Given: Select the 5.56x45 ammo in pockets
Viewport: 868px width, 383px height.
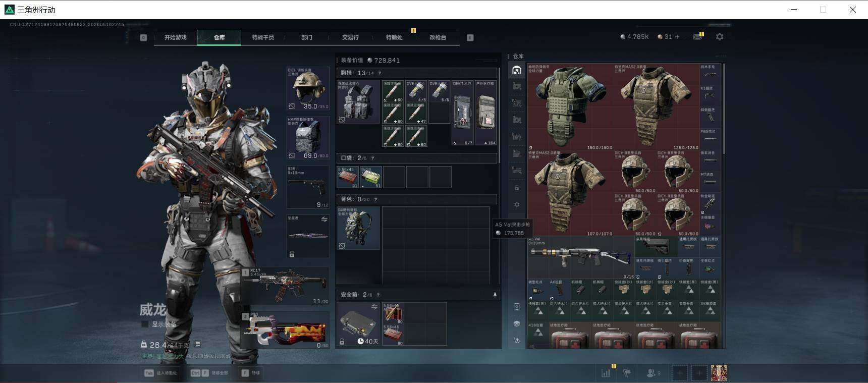Looking at the screenshot, I should 348,177.
